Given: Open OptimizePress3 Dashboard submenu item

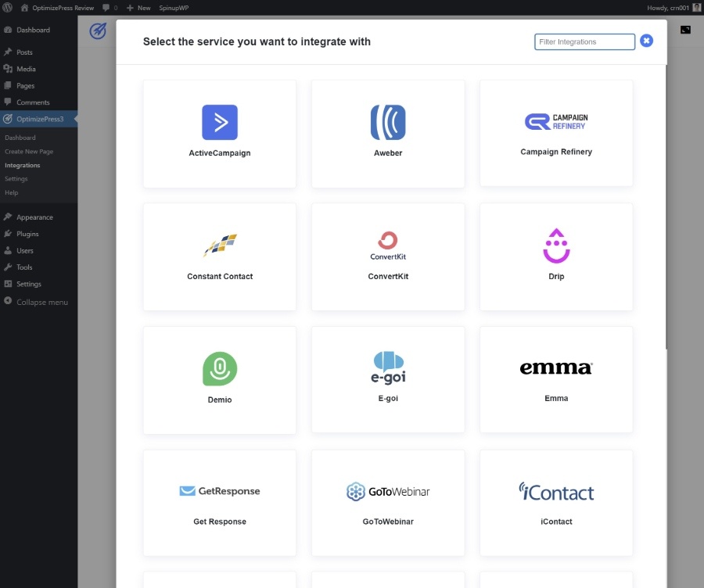Looking at the screenshot, I should coord(20,138).
